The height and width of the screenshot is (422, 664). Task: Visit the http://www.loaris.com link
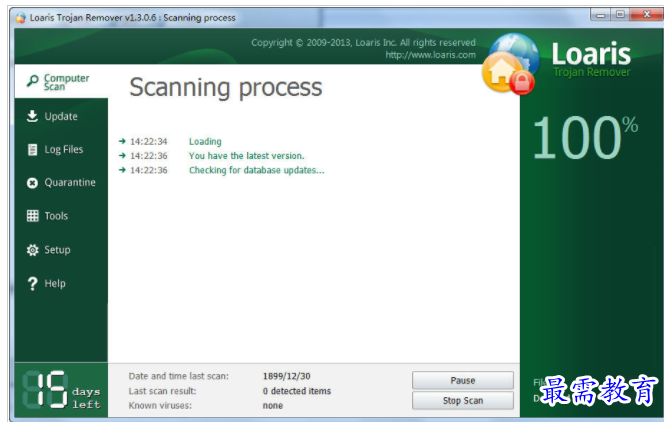click(x=430, y=55)
